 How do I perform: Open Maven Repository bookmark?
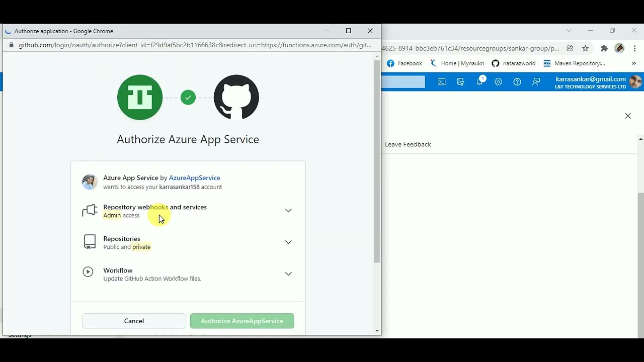click(574, 63)
